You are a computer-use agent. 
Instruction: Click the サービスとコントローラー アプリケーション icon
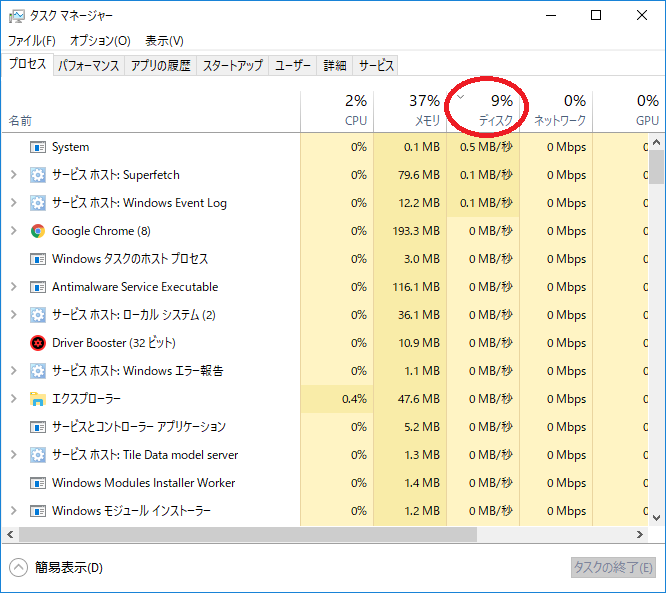[x=38, y=426]
